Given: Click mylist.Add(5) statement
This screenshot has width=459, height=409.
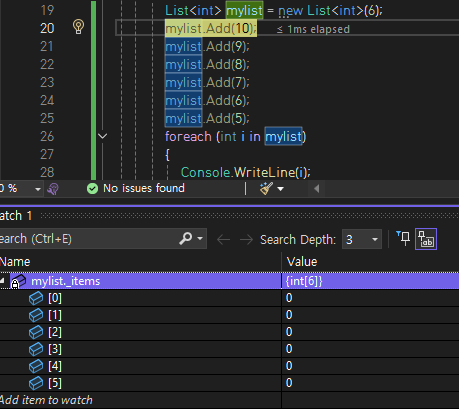Looking at the screenshot, I should coord(207,118).
